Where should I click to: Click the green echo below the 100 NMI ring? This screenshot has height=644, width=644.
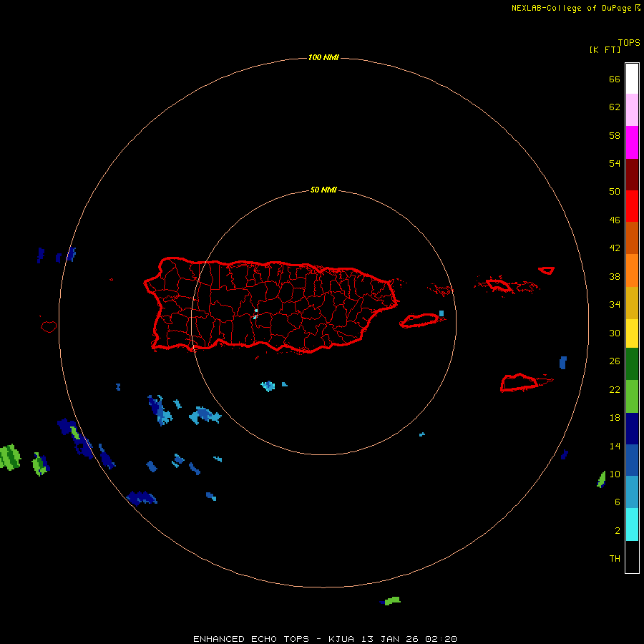pyautogui.click(x=392, y=600)
